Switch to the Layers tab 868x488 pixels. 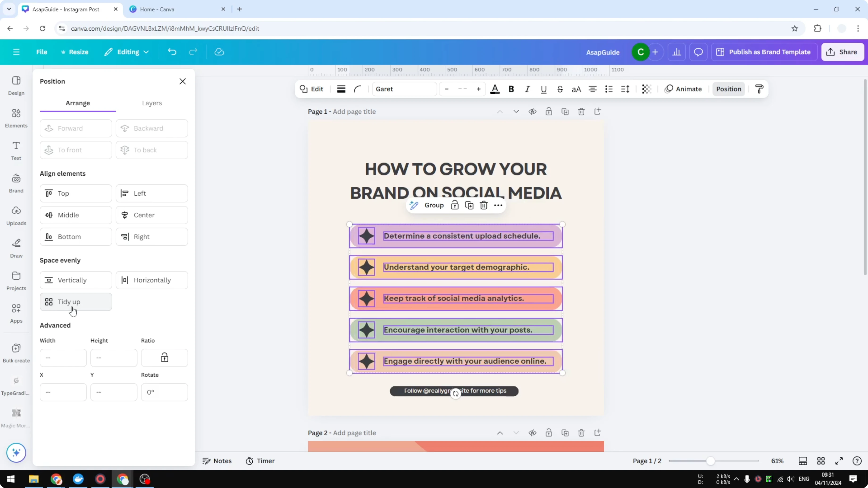point(152,103)
